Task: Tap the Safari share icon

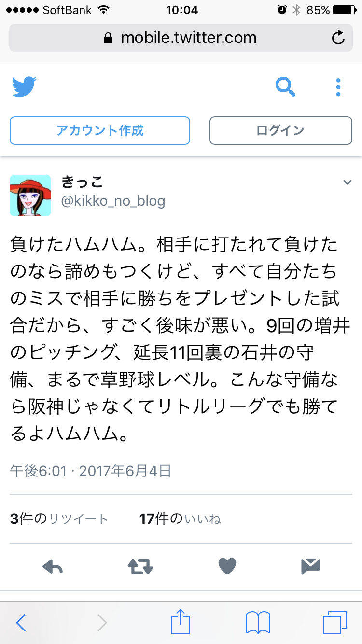Action: [x=181, y=622]
